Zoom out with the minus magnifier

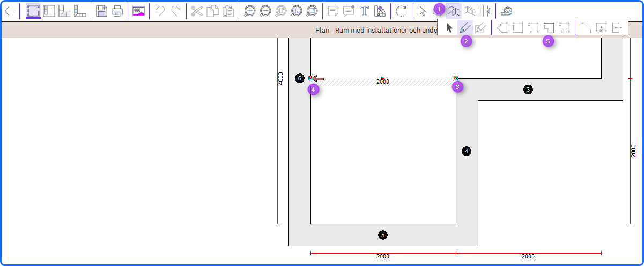(265, 11)
